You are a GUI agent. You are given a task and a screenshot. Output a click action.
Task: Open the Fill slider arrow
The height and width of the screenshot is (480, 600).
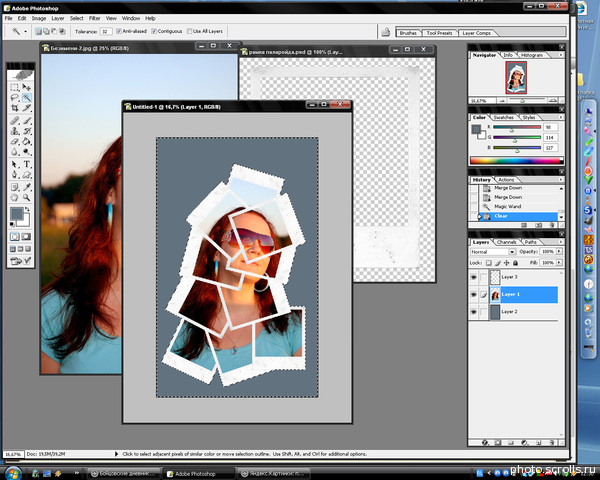(x=559, y=263)
